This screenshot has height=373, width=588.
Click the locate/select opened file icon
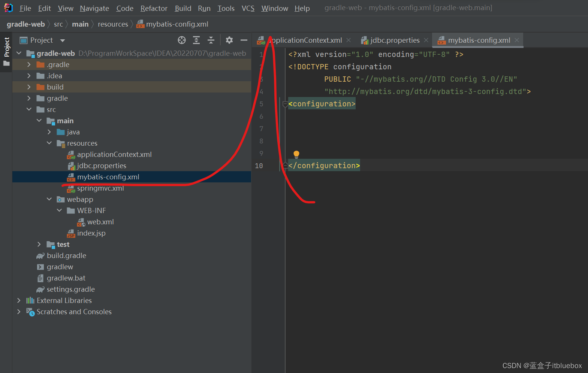click(182, 40)
